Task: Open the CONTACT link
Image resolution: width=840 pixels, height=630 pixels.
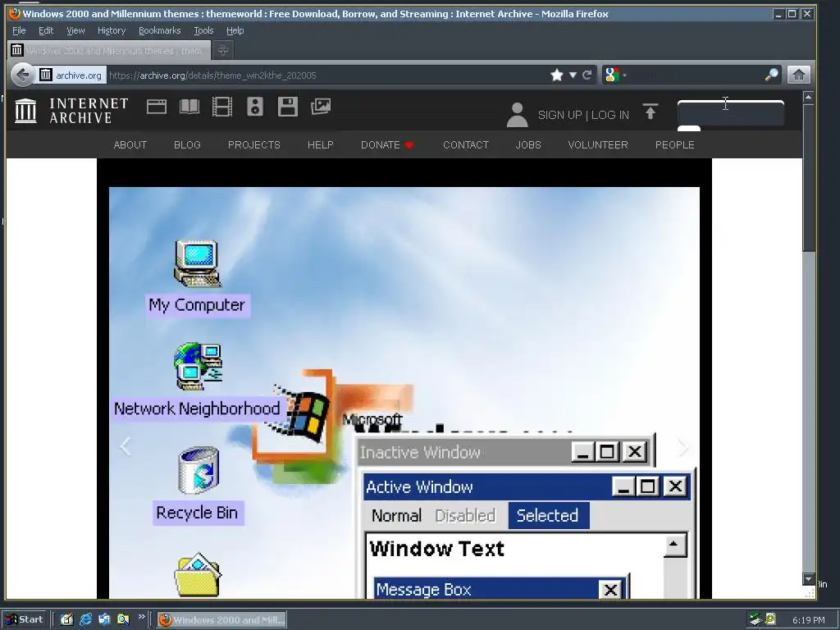Action: click(466, 145)
